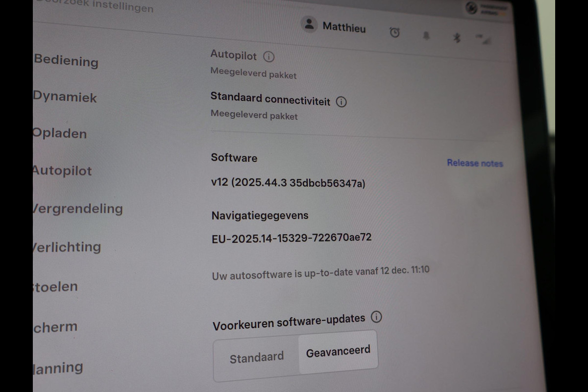
Task: Focus the search settings field
Action: [x=94, y=7]
